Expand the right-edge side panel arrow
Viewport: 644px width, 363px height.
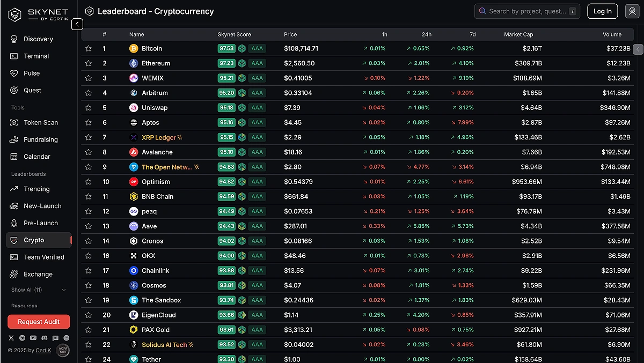(x=638, y=49)
